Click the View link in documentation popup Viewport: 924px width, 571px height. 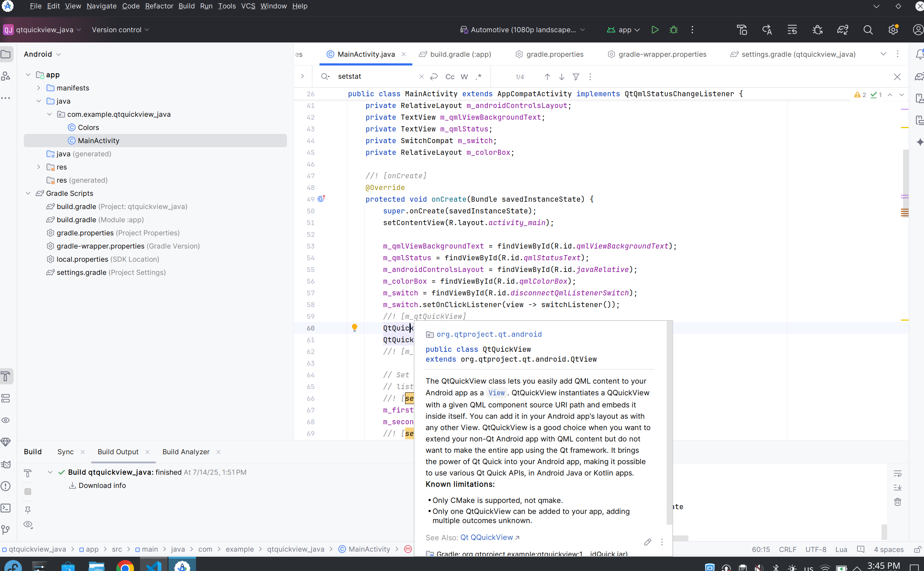(x=496, y=393)
